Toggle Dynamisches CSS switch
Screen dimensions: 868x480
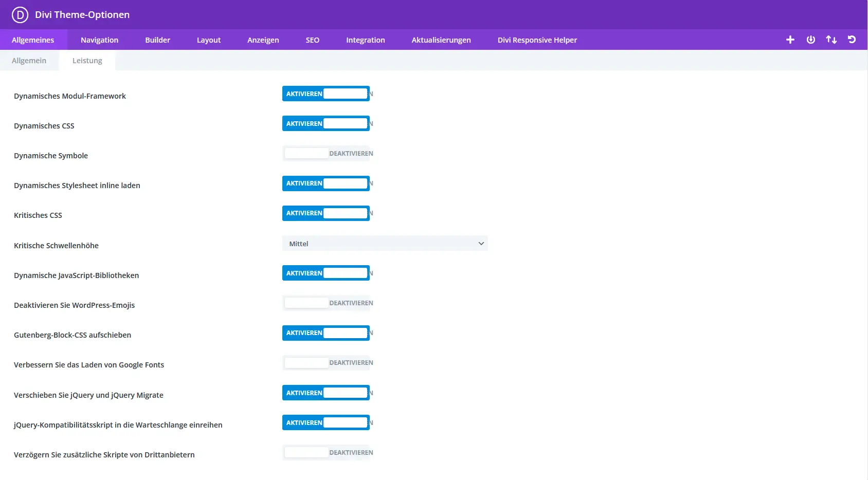click(326, 123)
